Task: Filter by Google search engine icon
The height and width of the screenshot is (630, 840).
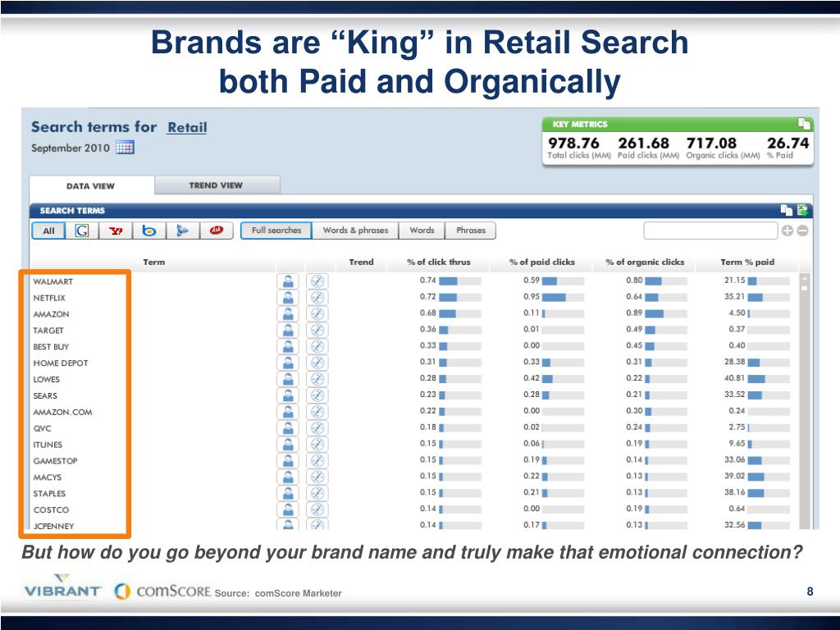Action: coord(82,231)
